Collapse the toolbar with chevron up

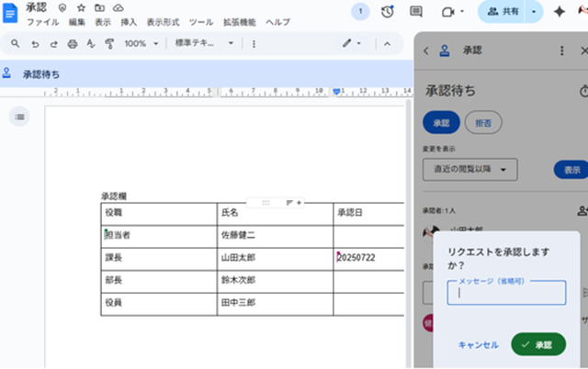click(388, 43)
